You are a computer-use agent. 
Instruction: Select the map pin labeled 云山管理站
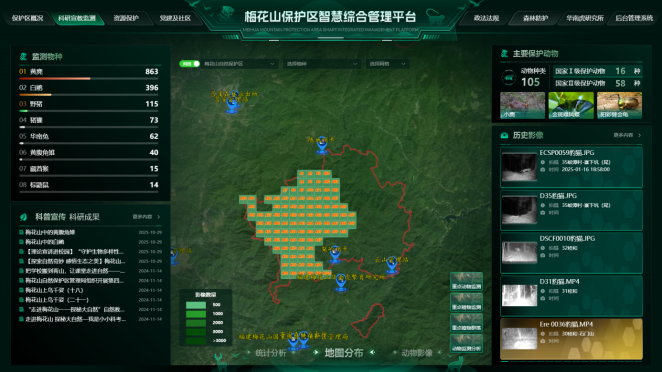coord(391,265)
